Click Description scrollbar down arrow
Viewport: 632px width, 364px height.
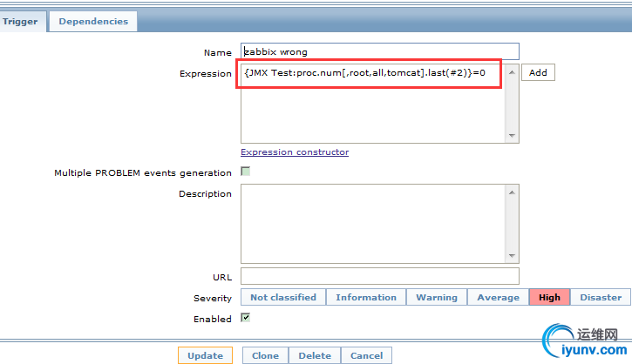[x=512, y=256]
